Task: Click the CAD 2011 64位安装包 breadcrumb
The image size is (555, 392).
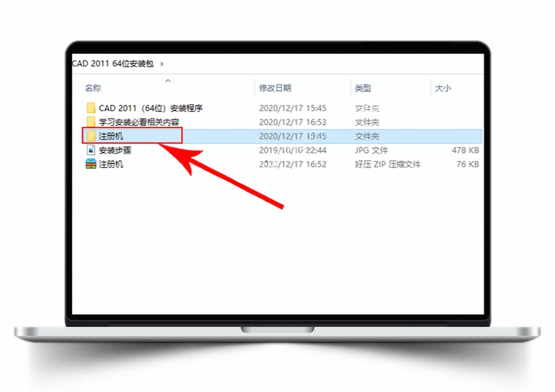Action: [x=113, y=63]
